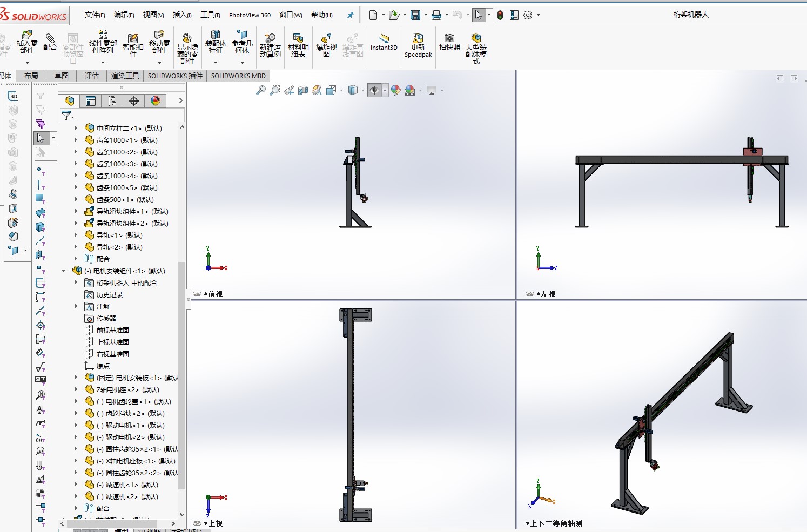Open View Settings monitor icon
The height and width of the screenshot is (532, 807).
click(432, 90)
